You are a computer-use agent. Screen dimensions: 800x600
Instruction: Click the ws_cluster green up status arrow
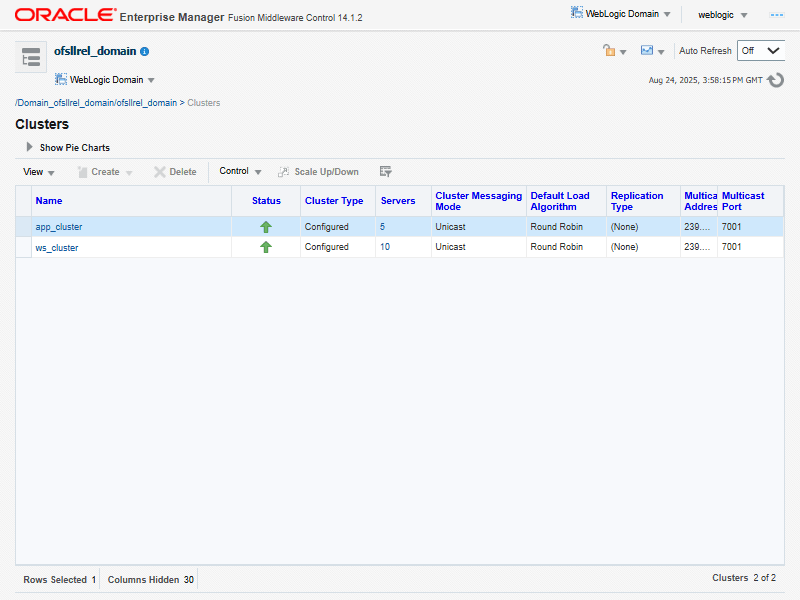(266, 247)
